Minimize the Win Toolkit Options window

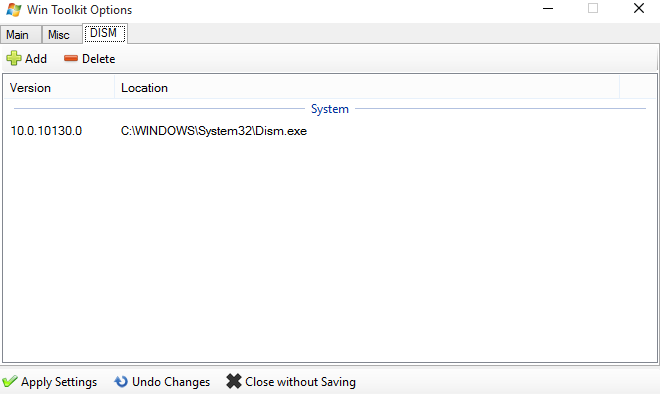coord(548,8)
